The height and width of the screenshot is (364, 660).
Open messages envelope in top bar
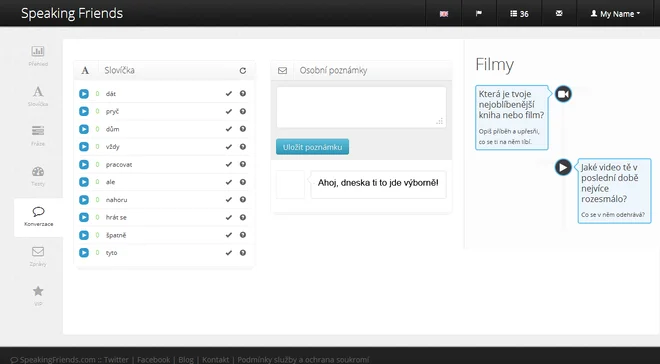click(x=559, y=13)
